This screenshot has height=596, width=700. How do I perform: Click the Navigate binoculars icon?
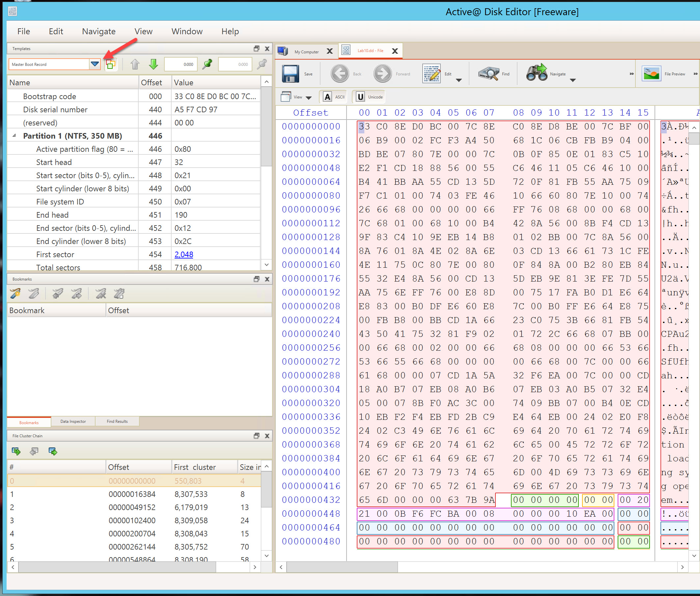click(537, 73)
